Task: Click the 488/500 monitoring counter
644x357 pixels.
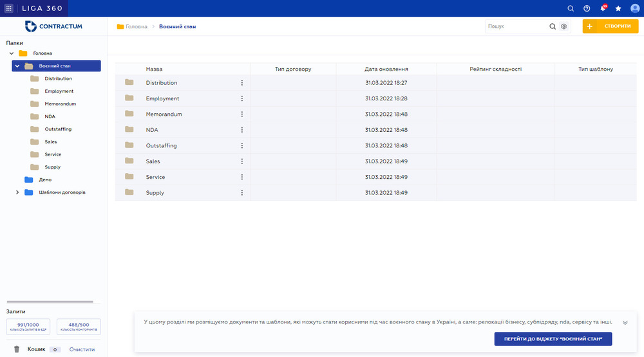Action: 79,327
